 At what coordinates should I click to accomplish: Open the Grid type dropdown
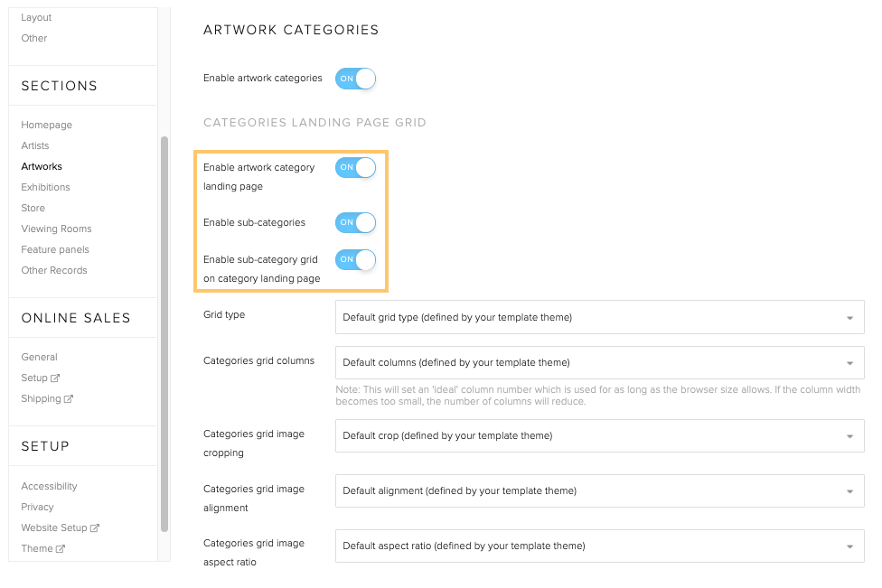coord(599,317)
